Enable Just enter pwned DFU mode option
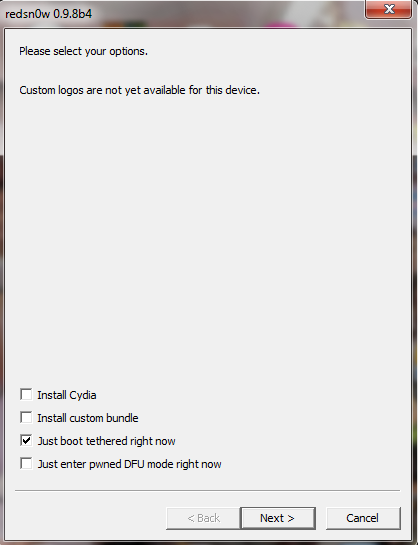Viewport: 418px width, 545px height. click(x=26, y=463)
